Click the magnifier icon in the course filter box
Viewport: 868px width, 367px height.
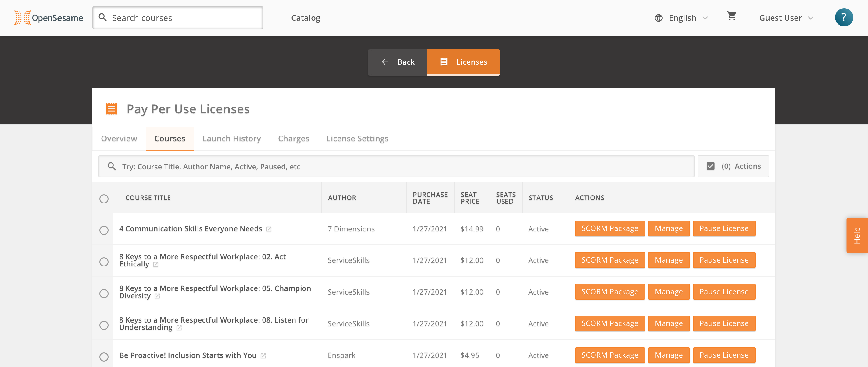[x=112, y=166]
